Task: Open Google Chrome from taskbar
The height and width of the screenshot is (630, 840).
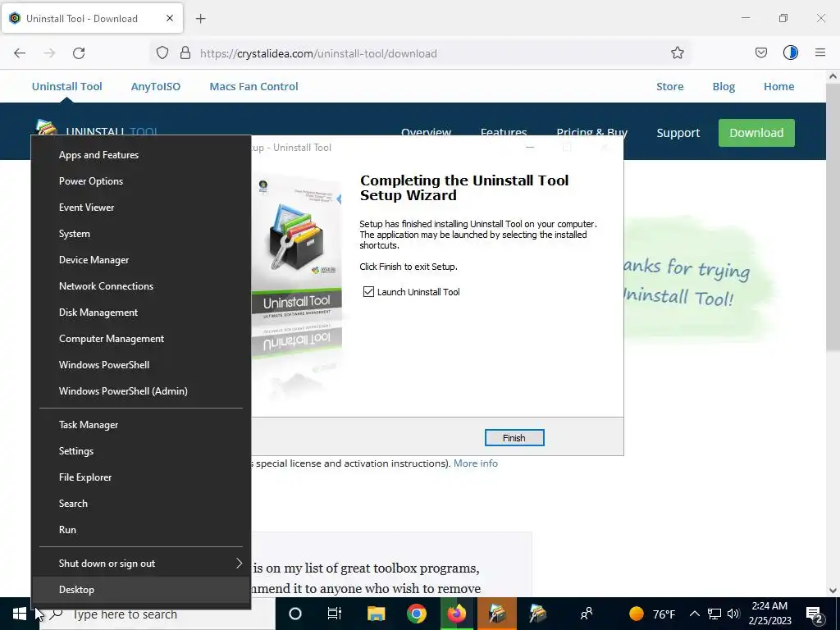Action: pyautogui.click(x=416, y=614)
